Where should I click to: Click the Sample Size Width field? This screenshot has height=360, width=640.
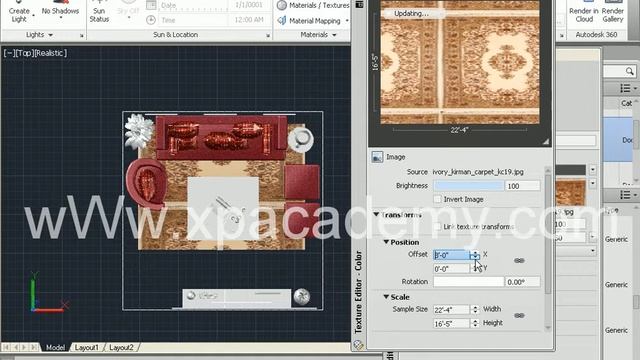click(x=451, y=310)
